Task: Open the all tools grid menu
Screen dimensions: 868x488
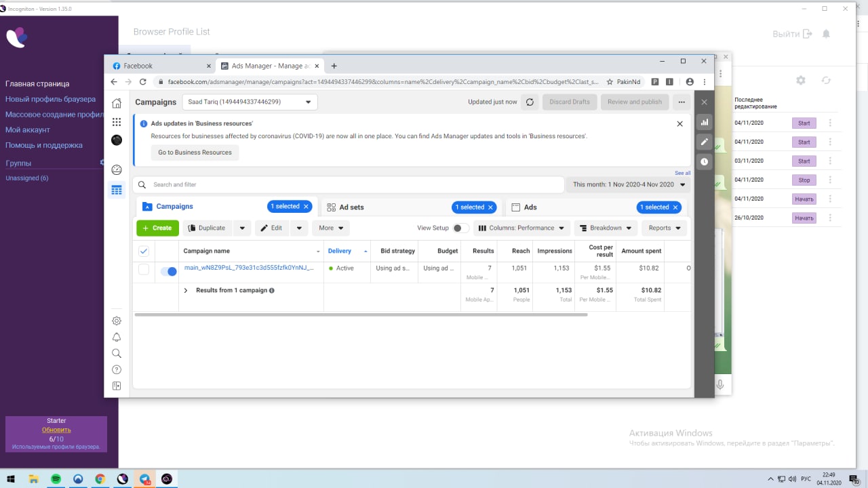Action: point(117,122)
